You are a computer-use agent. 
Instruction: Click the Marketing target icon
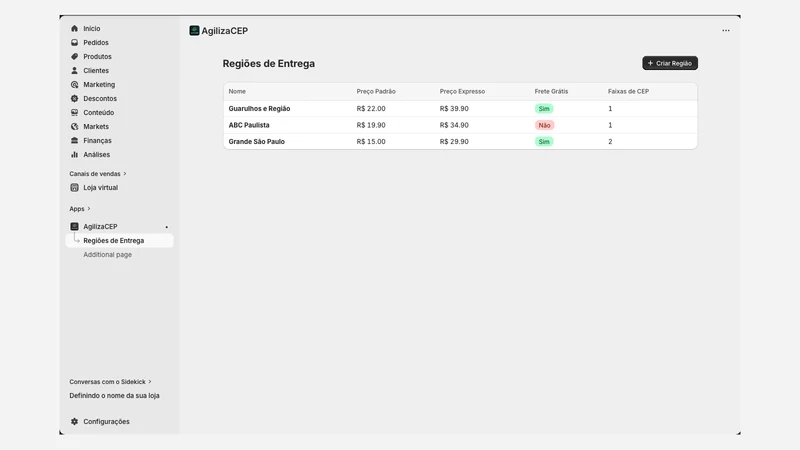click(74, 85)
